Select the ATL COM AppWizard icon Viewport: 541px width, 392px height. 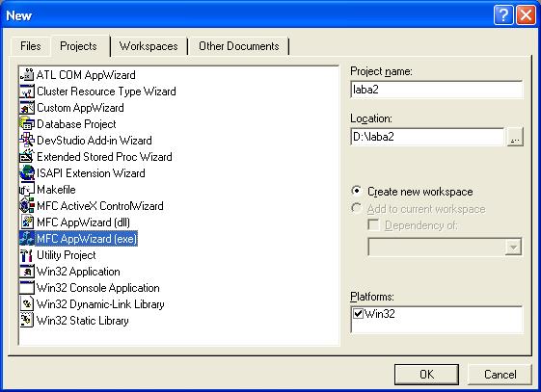[x=27, y=75]
